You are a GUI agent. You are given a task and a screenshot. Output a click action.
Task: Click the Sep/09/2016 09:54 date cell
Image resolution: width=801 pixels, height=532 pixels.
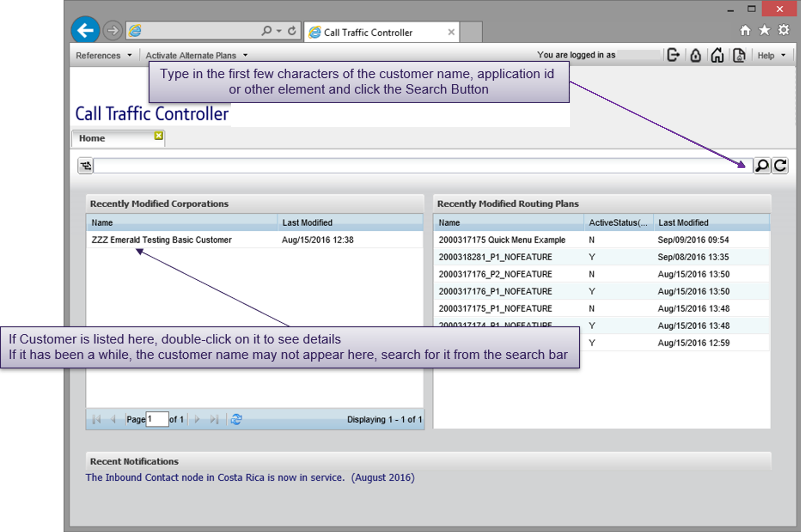(693, 240)
